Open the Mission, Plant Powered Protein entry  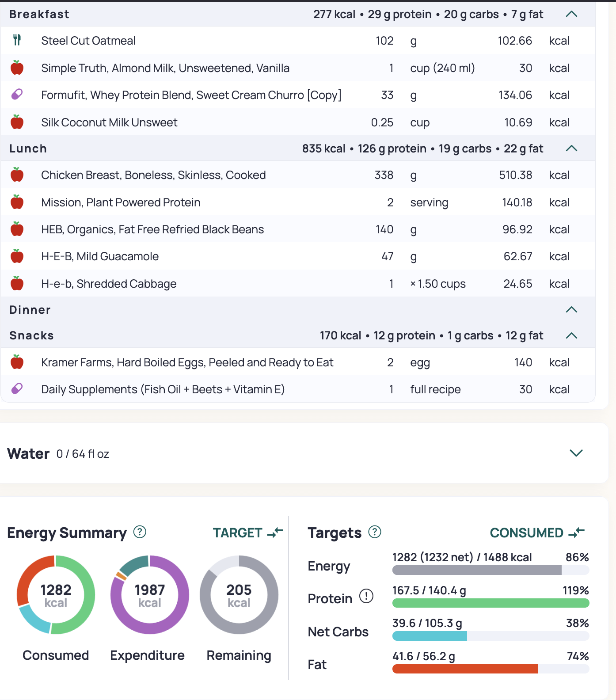(121, 202)
